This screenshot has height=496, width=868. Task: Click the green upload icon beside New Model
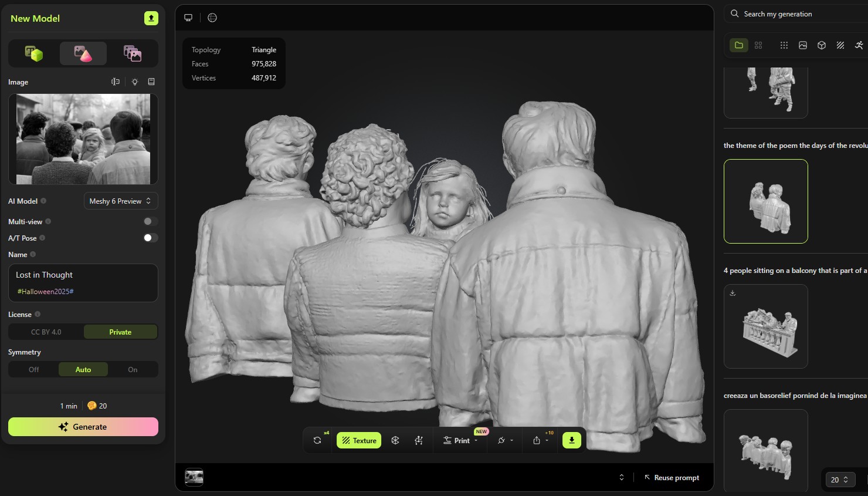coord(151,18)
